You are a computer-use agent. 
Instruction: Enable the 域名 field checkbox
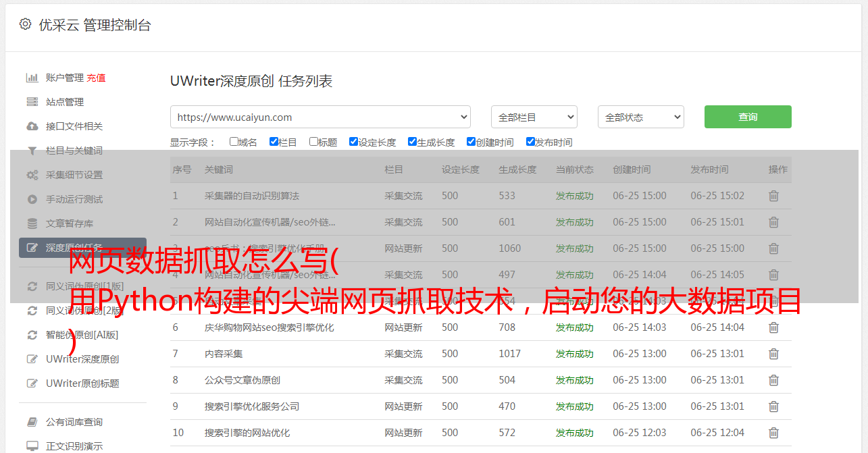point(234,142)
